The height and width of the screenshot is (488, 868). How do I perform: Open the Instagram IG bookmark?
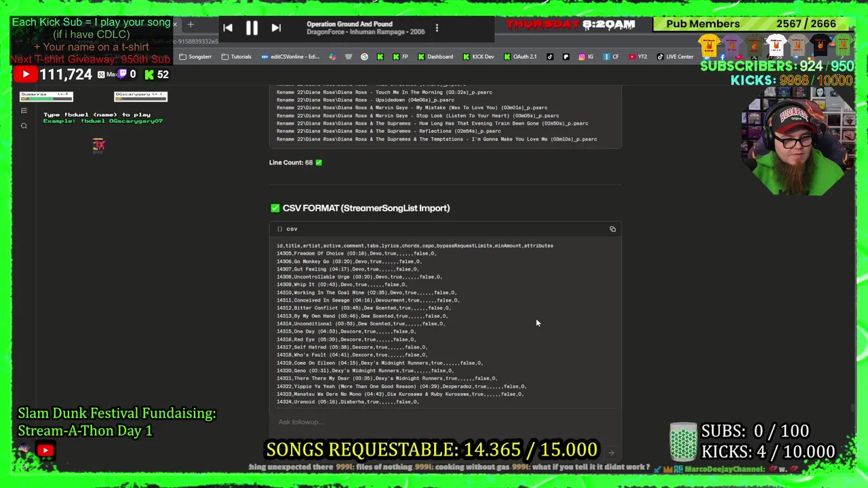(x=587, y=56)
